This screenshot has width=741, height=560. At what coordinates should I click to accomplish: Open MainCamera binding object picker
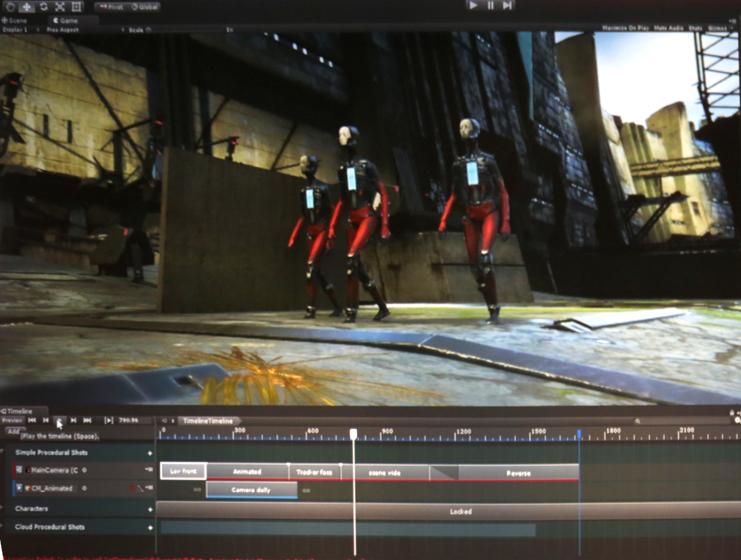click(x=85, y=470)
